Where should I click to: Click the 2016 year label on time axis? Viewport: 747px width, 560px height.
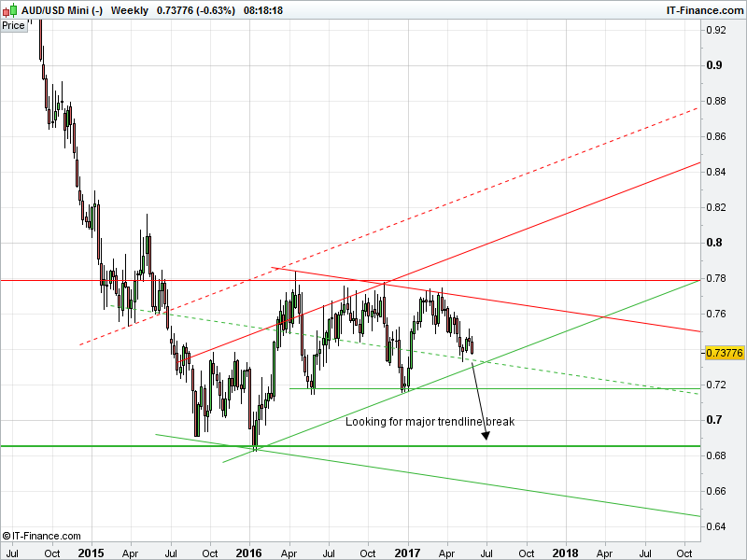(249, 553)
